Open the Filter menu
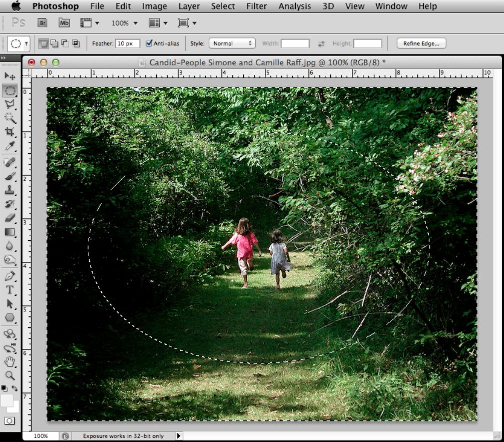 (256, 7)
